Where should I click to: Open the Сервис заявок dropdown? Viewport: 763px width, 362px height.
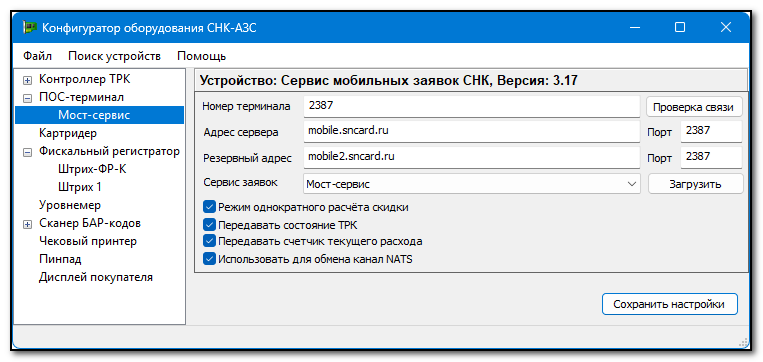[x=472, y=184]
